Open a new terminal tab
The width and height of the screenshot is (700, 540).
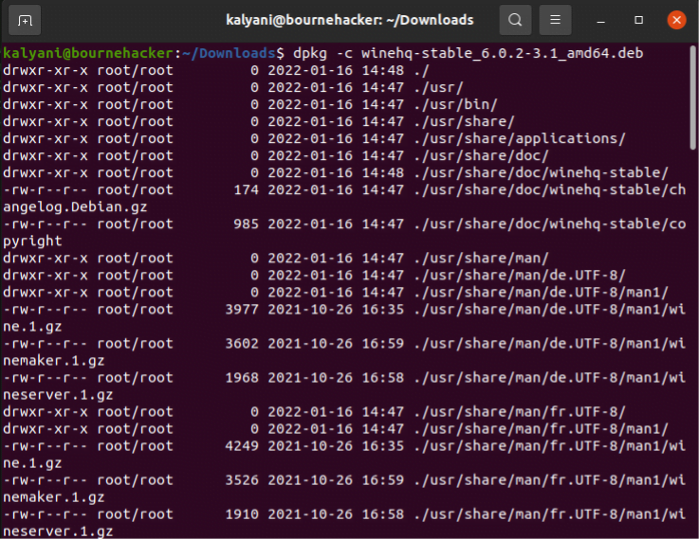coord(25,20)
